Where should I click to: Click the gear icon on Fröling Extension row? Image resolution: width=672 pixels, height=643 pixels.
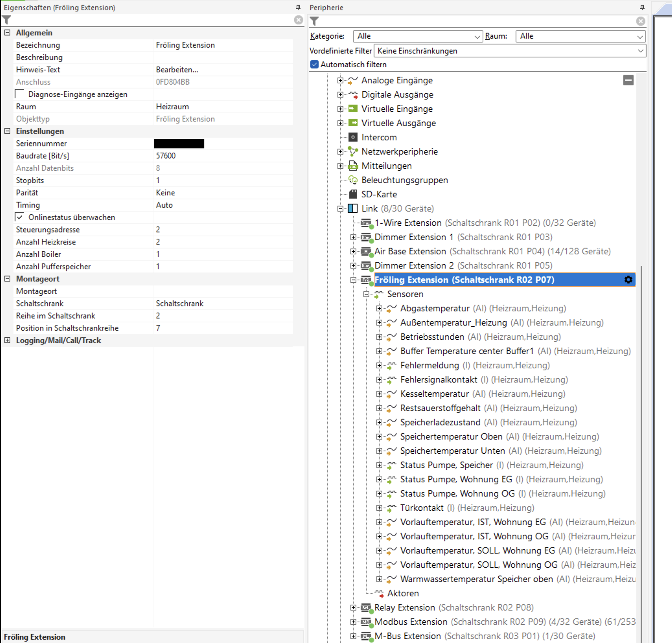pyautogui.click(x=628, y=280)
